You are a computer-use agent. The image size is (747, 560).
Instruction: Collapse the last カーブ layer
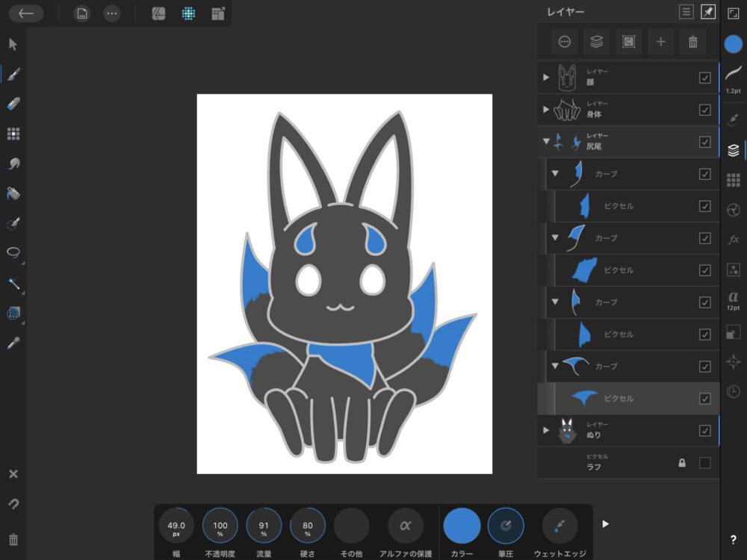555,366
